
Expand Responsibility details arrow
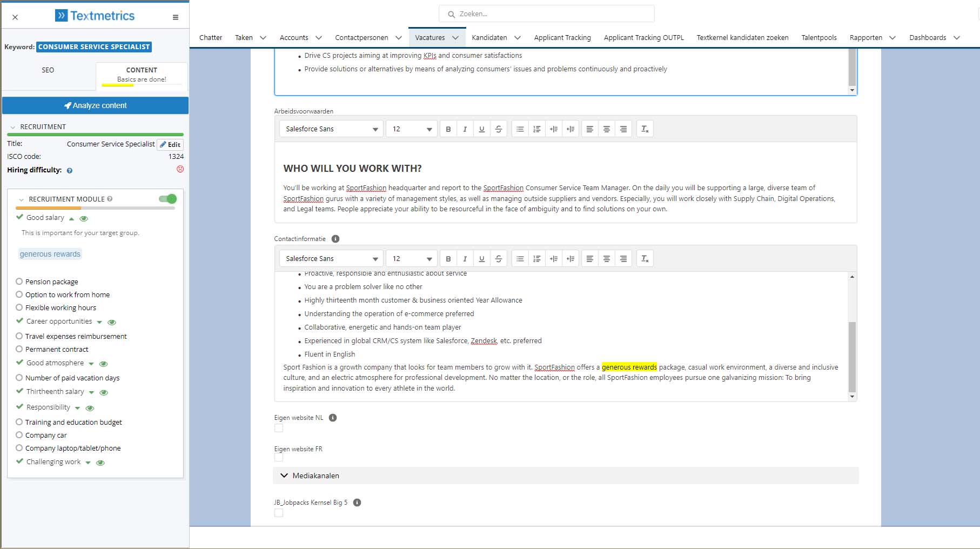[x=78, y=408]
